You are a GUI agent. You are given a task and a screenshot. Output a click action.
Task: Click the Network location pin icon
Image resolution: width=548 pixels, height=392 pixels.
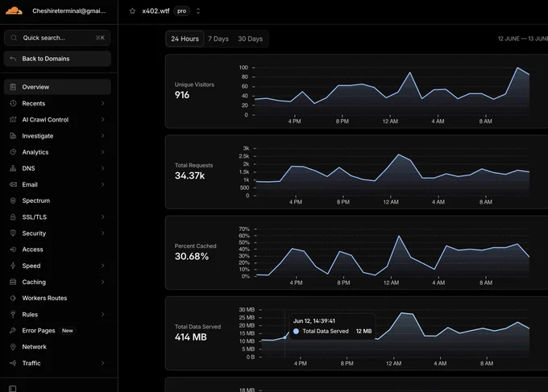click(x=13, y=347)
